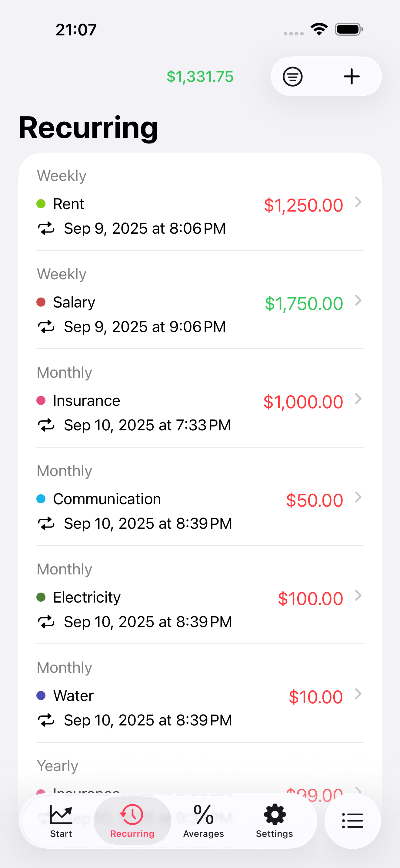The image size is (400, 868).
Task: Click the green $1,331.75 balance total
Action: (200, 77)
